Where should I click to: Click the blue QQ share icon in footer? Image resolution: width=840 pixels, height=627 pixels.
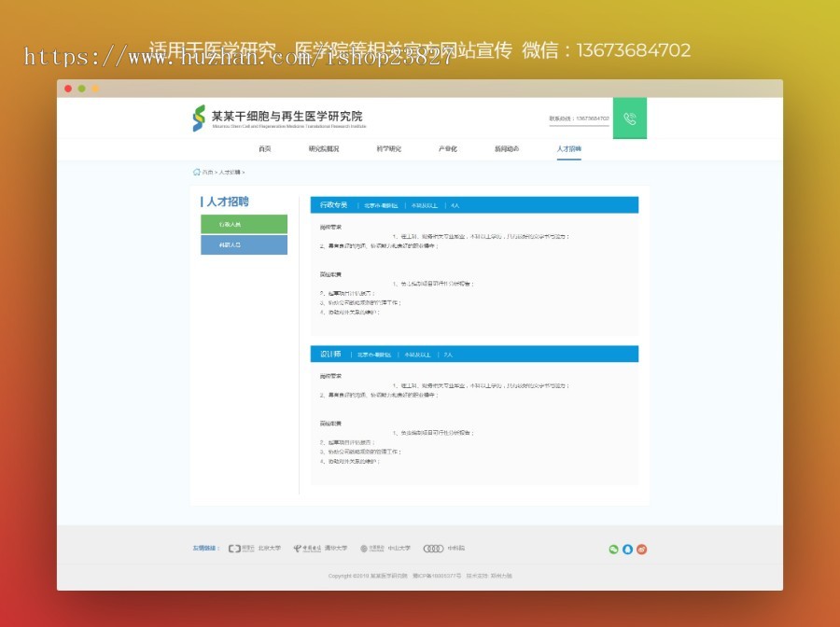[626, 549]
